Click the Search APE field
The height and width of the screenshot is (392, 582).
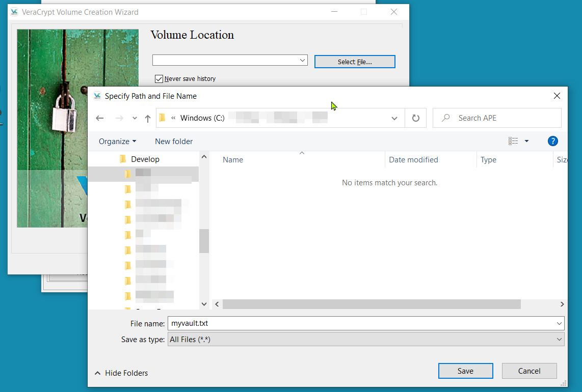[497, 118]
